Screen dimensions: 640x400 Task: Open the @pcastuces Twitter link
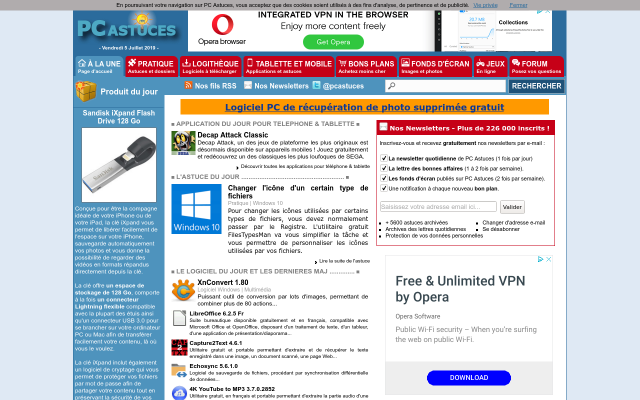pos(343,86)
